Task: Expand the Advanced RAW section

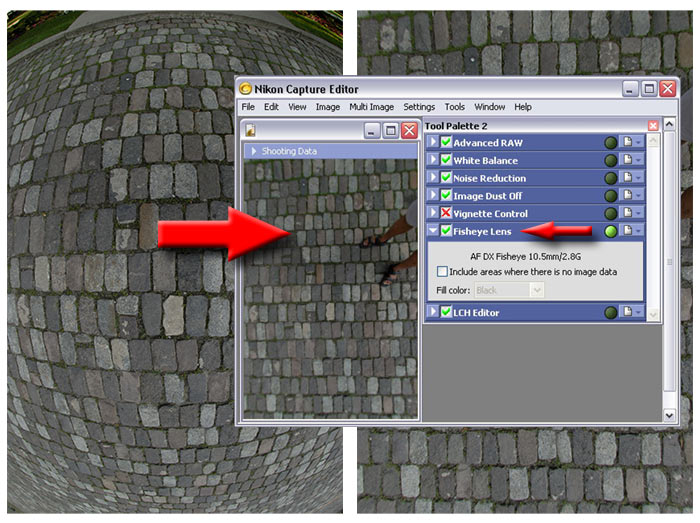Action: tap(433, 142)
